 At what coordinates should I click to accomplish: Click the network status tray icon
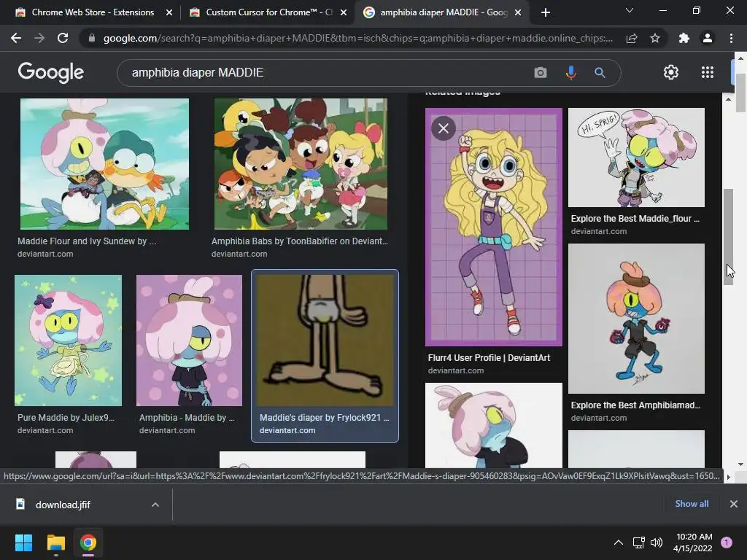(638, 542)
